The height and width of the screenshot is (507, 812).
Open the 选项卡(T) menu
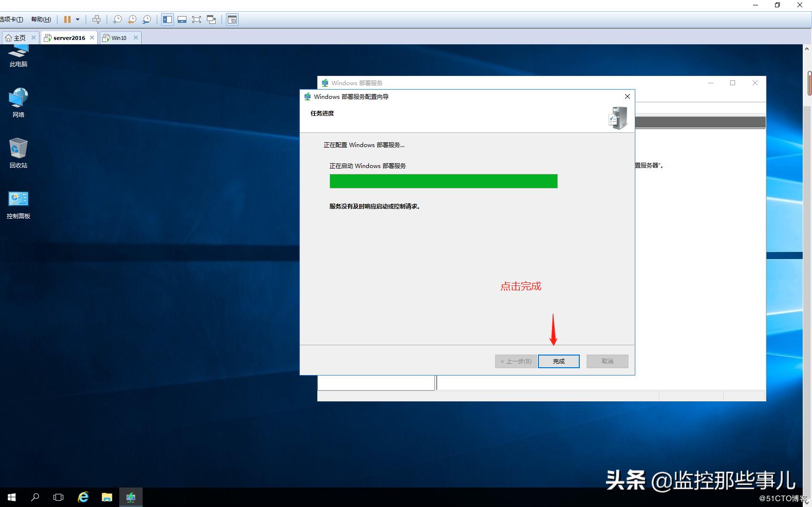tap(12, 19)
